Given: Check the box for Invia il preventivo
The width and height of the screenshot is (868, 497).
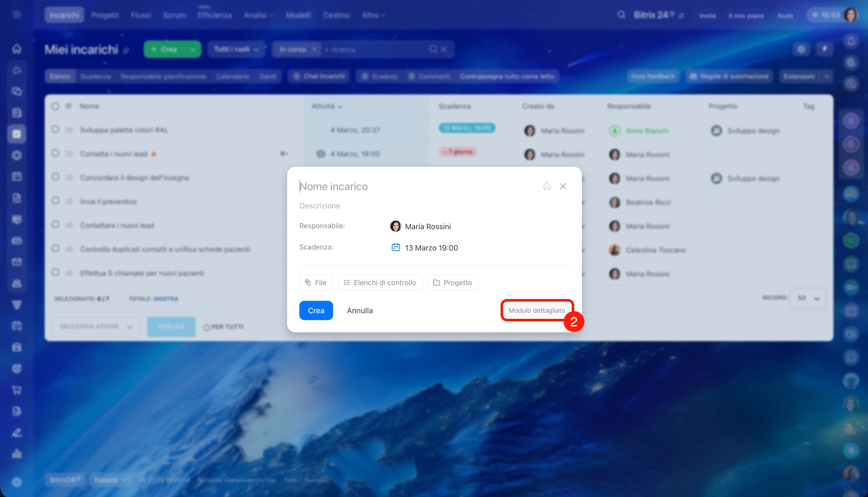Looking at the screenshot, I should 55,201.
